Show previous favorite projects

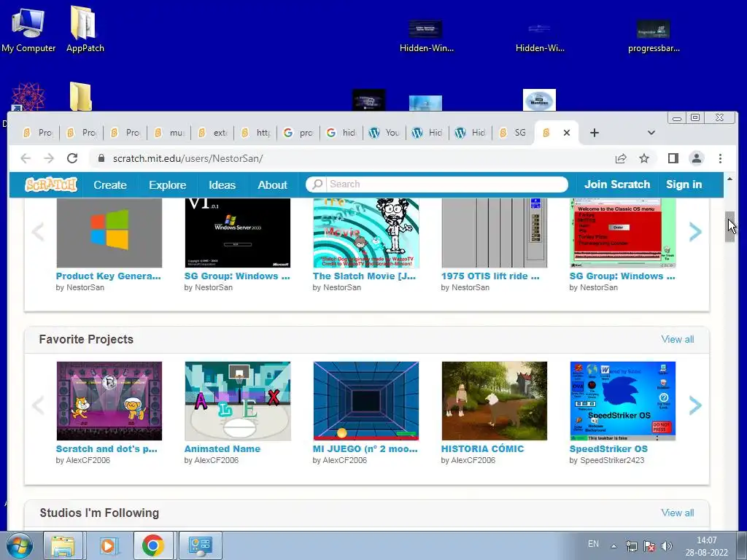(x=38, y=405)
